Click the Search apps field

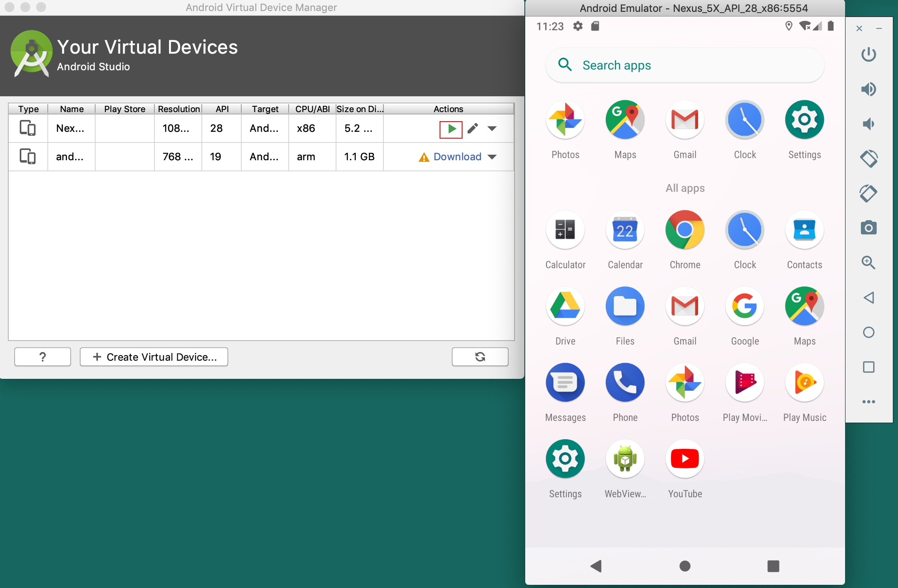click(x=685, y=65)
